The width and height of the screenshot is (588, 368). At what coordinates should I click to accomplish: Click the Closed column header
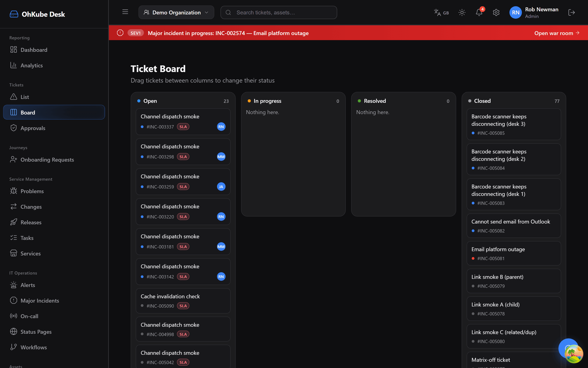pos(514,101)
